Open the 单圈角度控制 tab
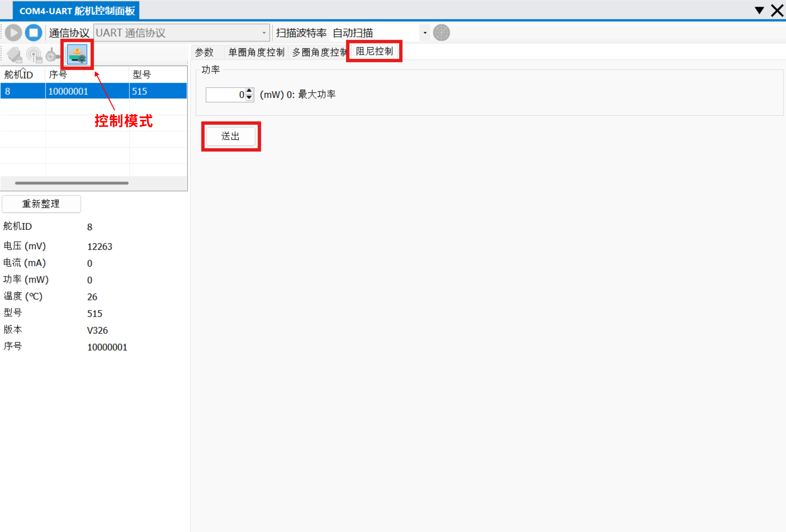The height and width of the screenshot is (532, 786). click(x=256, y=52)
